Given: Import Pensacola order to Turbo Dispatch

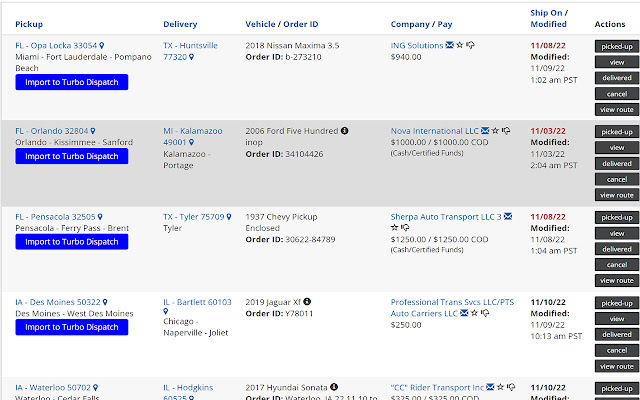Looking at the screenshot, I should (72, 242).
